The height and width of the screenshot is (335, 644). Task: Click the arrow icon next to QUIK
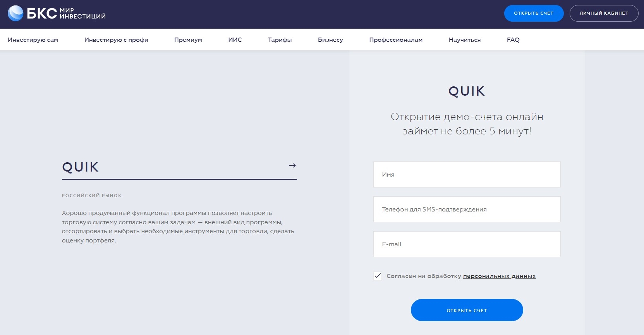pyautogui.click(x=292, y=165)
